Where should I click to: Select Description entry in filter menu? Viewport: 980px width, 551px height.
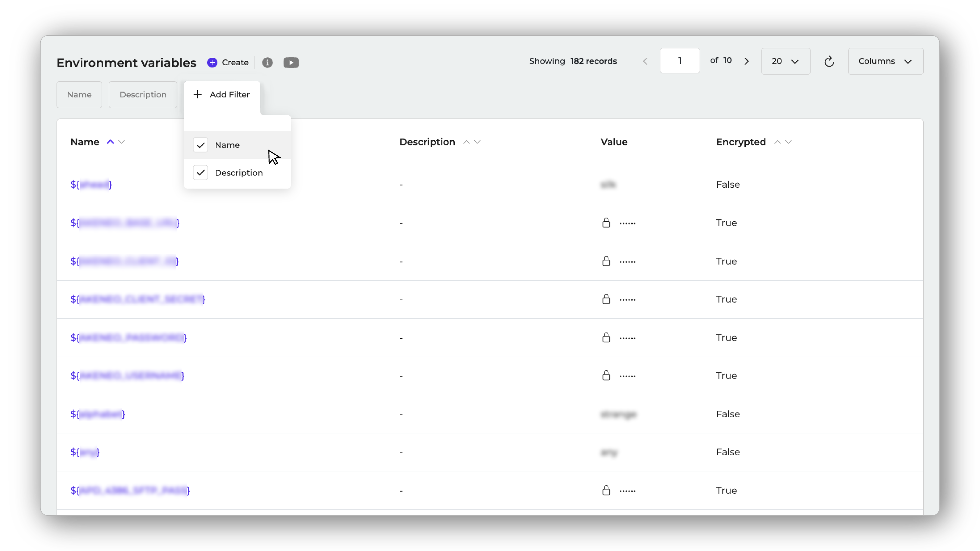239,173
